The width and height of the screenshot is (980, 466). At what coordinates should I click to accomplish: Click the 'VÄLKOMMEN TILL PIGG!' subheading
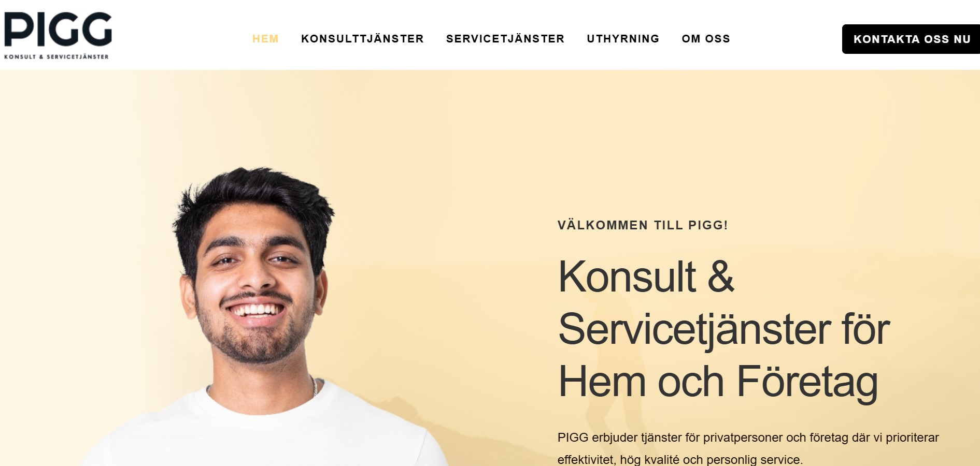pos(643,225)
